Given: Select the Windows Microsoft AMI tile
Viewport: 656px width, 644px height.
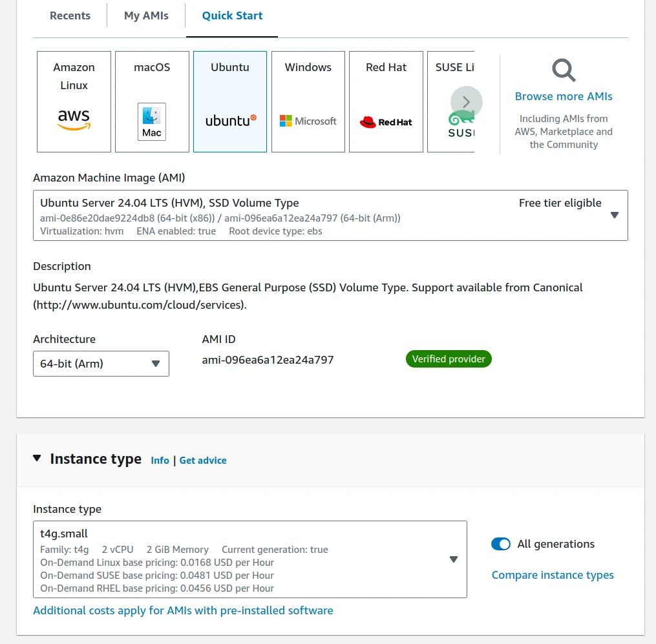Looking at the screenshot, I should click(308, 101).
